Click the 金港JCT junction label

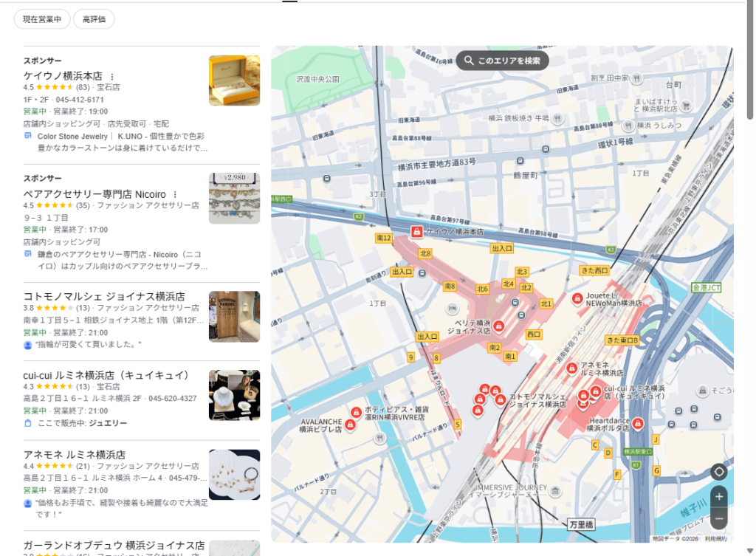[707, 287]
